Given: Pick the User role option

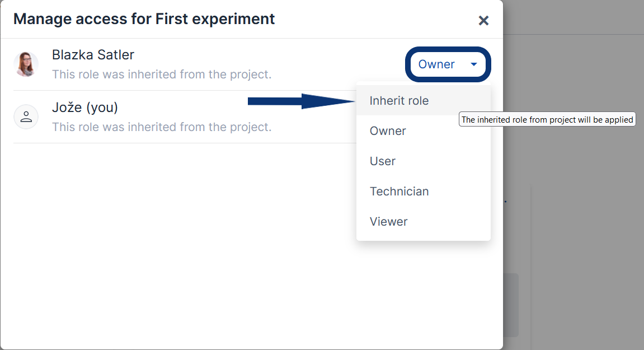Looking at the screenshot, I should (383, 161).
